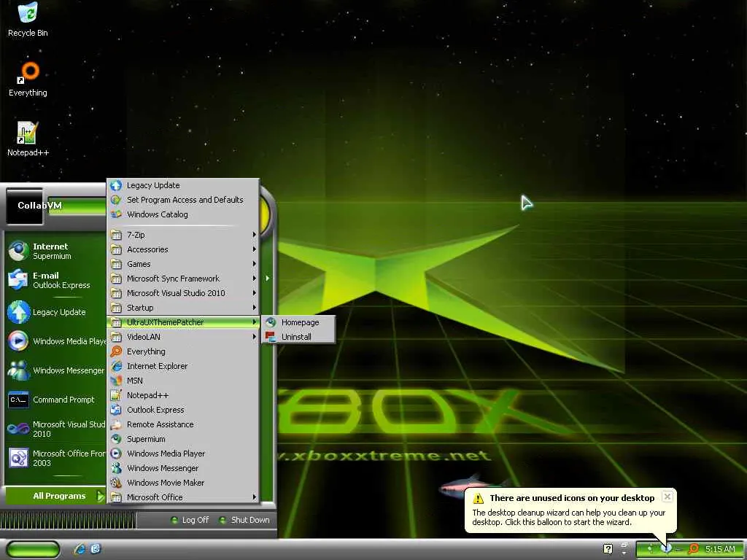Click the Windows Messenger icon in left pane
The image size is (747, 560).
[18, 370]
